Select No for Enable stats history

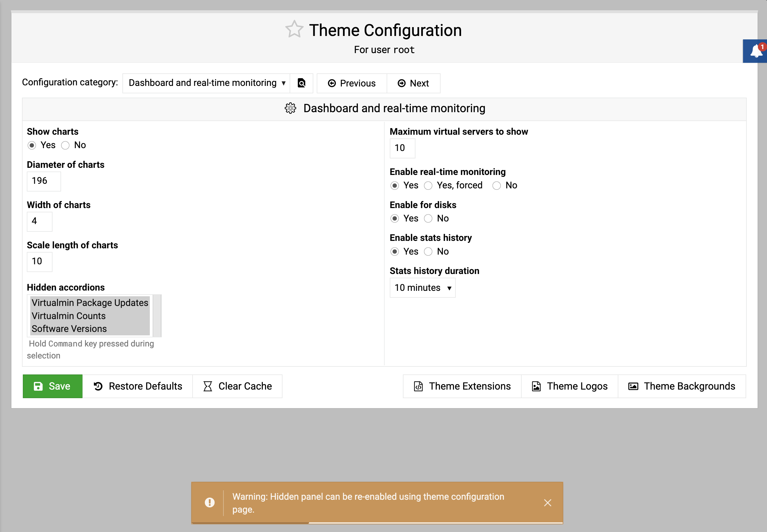pos(428,252)
